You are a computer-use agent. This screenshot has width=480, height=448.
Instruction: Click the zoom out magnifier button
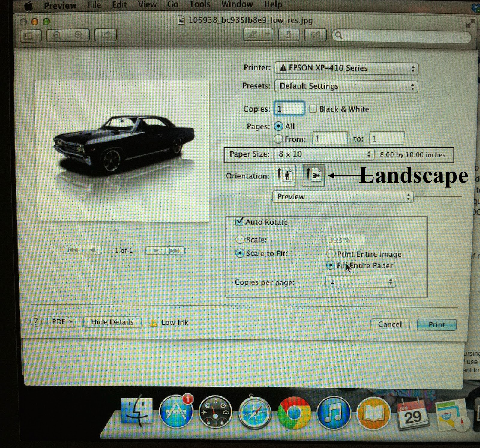pos(57,35)
